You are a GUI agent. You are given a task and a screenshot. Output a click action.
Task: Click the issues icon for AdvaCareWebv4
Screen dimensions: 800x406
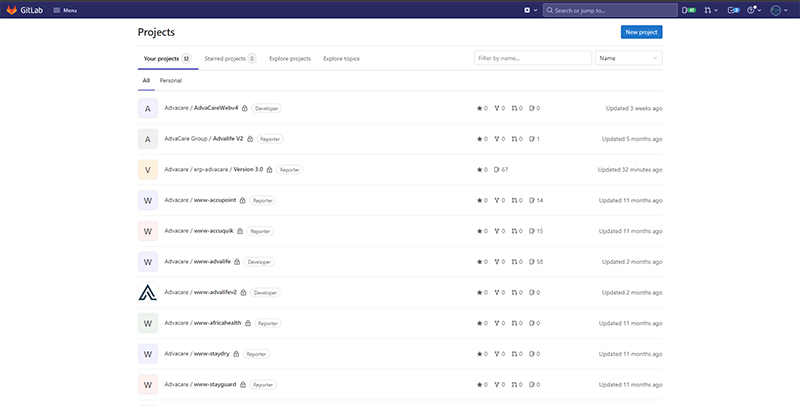click(x=532, y=108)
